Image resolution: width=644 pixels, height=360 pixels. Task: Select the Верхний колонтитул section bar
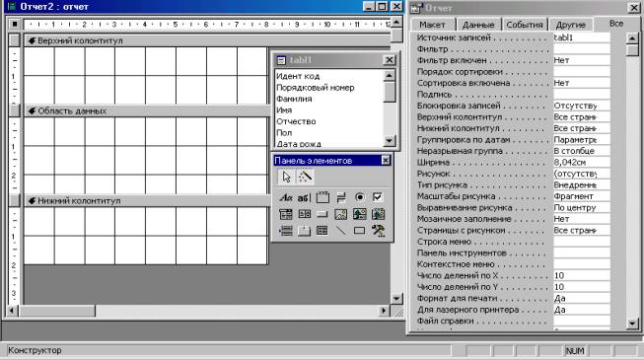207,40
